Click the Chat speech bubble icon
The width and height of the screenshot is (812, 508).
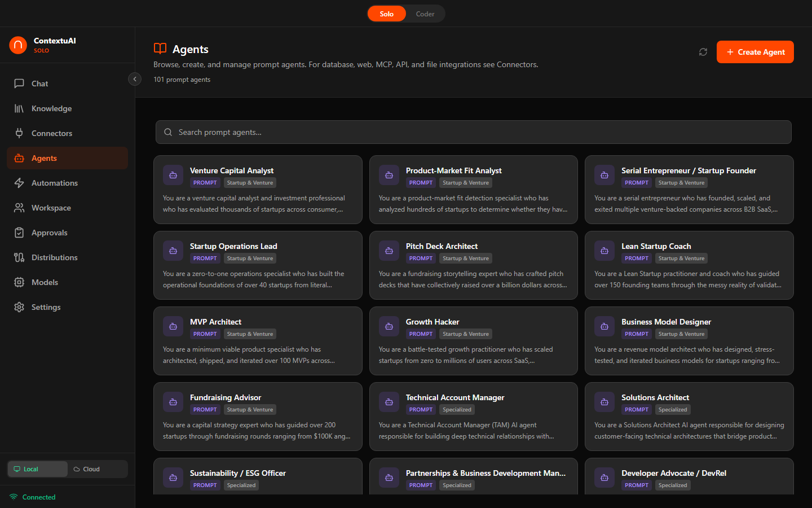[x=19, y=84]
